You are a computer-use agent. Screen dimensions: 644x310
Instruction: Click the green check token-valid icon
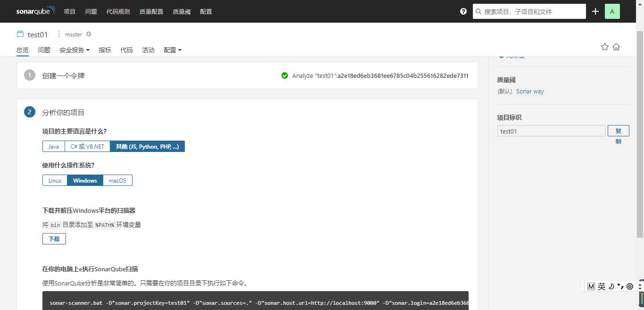[x=285, y=75]
